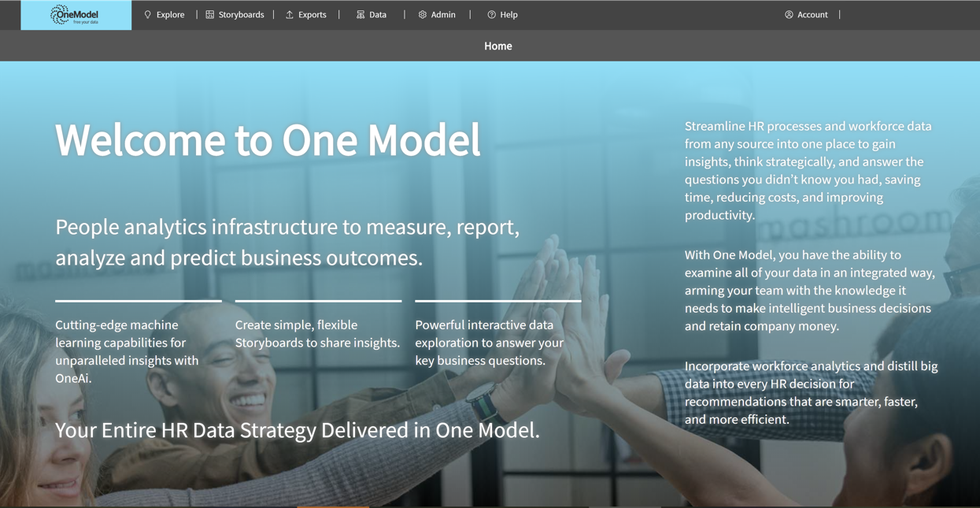Expand the Account menu label
The width and height of the screenshot is (980, 508).
(x=812, y=15)
